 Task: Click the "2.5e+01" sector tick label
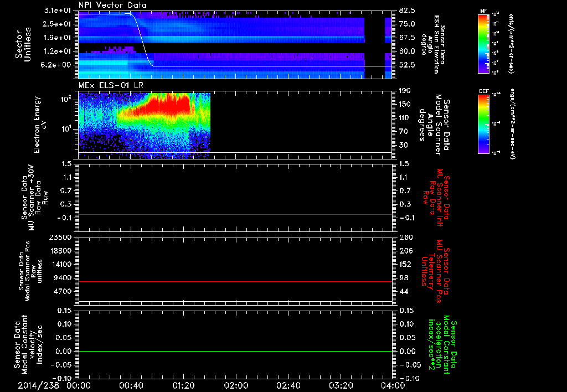[x=56, y=24]
